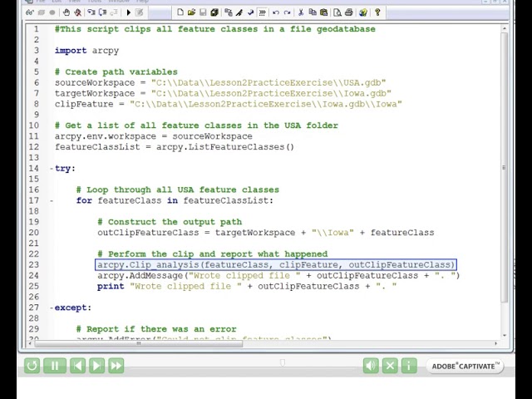
Task: Click the question mark About icon
Action: [x=377, y=12]
